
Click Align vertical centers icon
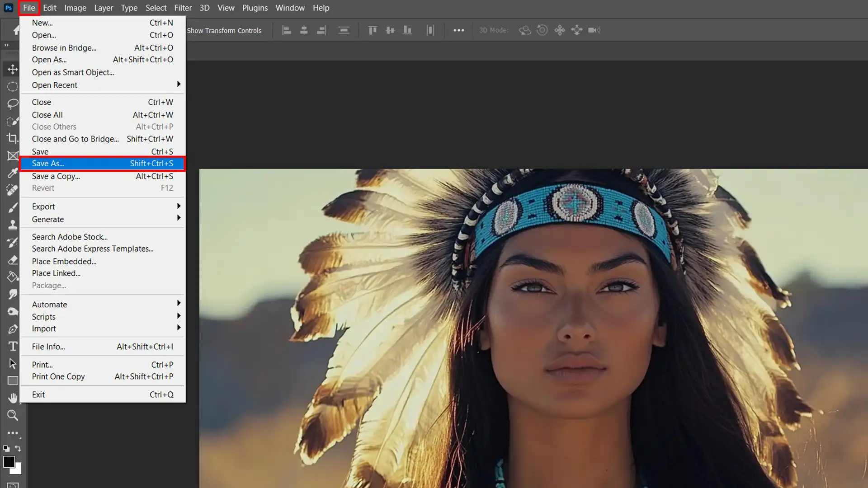pyautogui.click(x=390, y=30)
